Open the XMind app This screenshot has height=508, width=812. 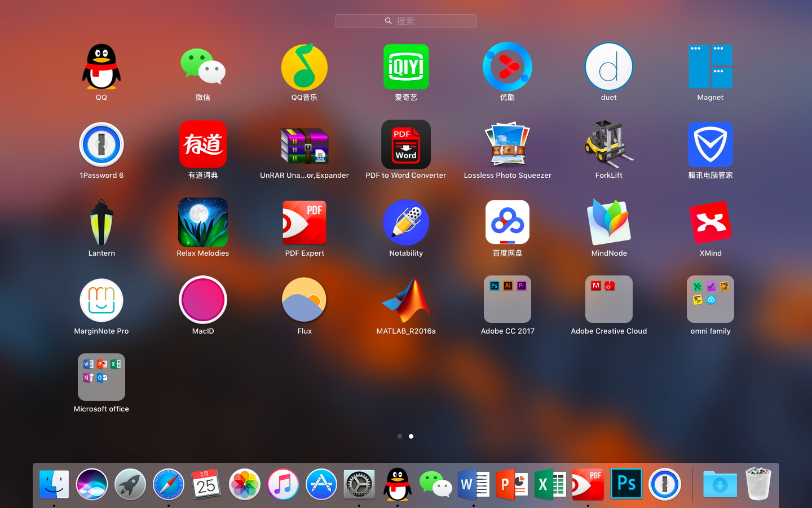710,223
